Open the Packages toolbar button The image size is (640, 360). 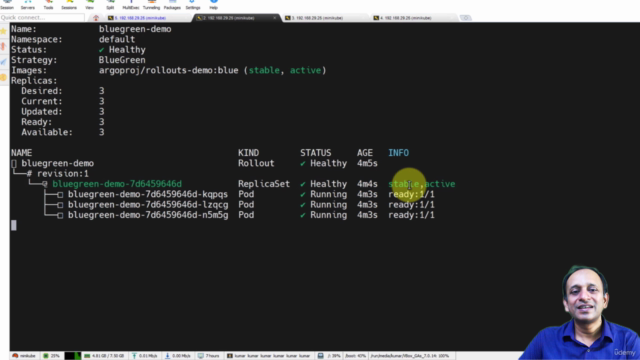172,5
